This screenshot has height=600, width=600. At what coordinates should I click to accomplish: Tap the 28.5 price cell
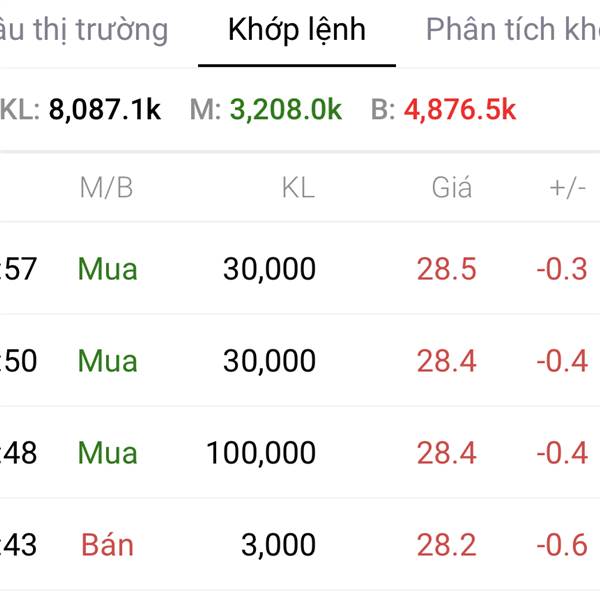click(447, 269)
